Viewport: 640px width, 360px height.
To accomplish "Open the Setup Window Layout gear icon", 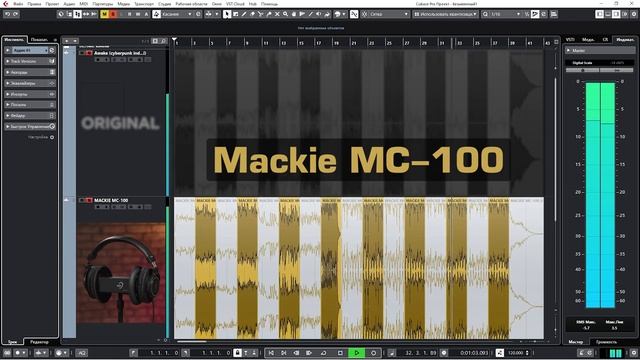I will [634, 14].
